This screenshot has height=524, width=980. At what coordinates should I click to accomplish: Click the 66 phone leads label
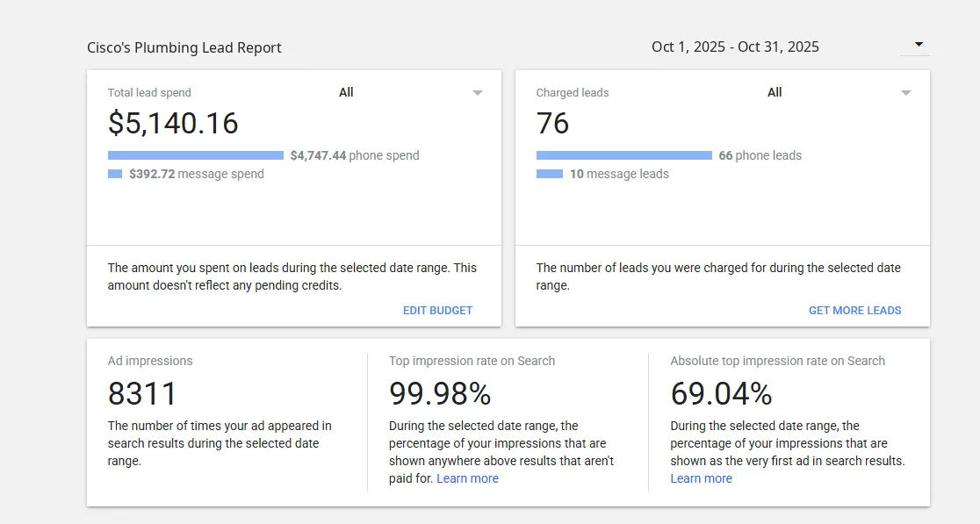760,155
